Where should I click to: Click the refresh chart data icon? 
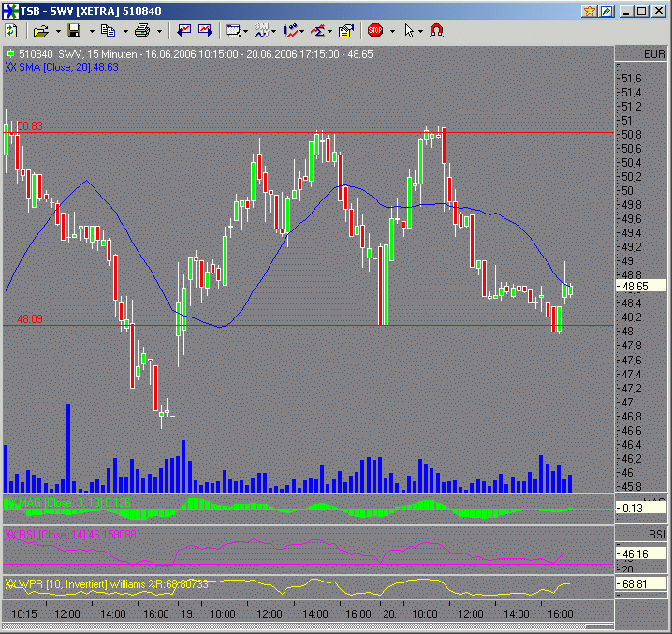point(10,31)
